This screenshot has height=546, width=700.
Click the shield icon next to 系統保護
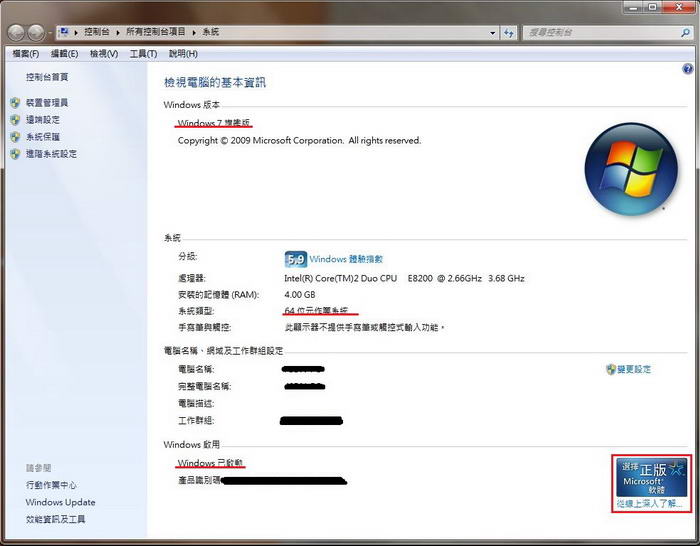[15, 137]
